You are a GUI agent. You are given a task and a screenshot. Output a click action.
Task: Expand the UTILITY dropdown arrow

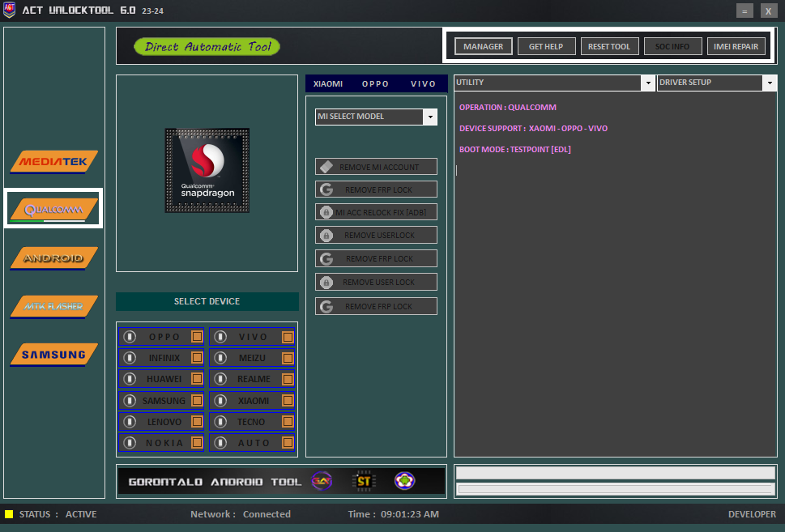tap(648, 83)
